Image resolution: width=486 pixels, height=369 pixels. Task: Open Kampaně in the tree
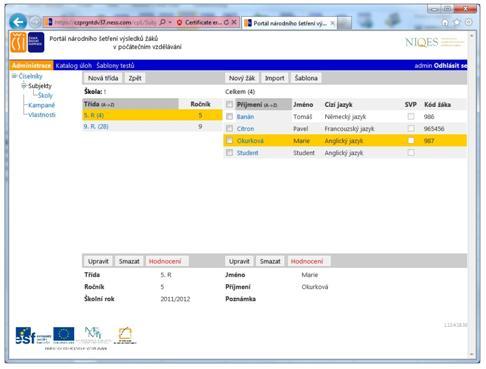[41, 105]
